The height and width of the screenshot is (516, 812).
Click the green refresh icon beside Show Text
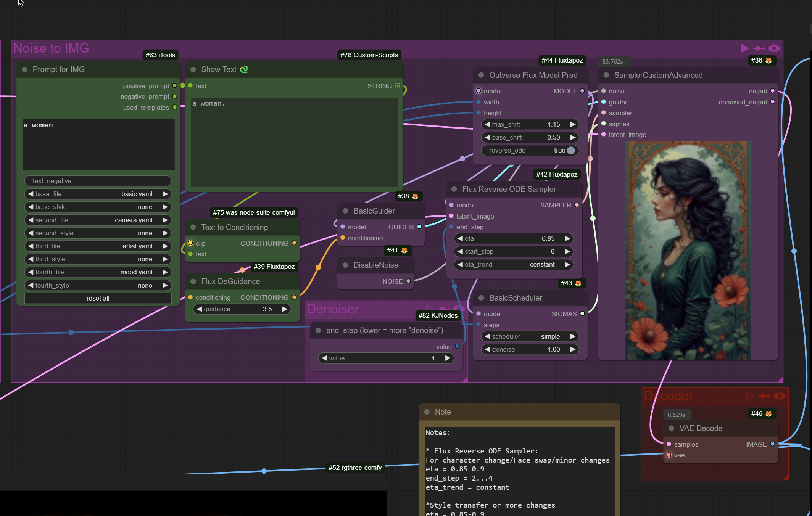244,69
